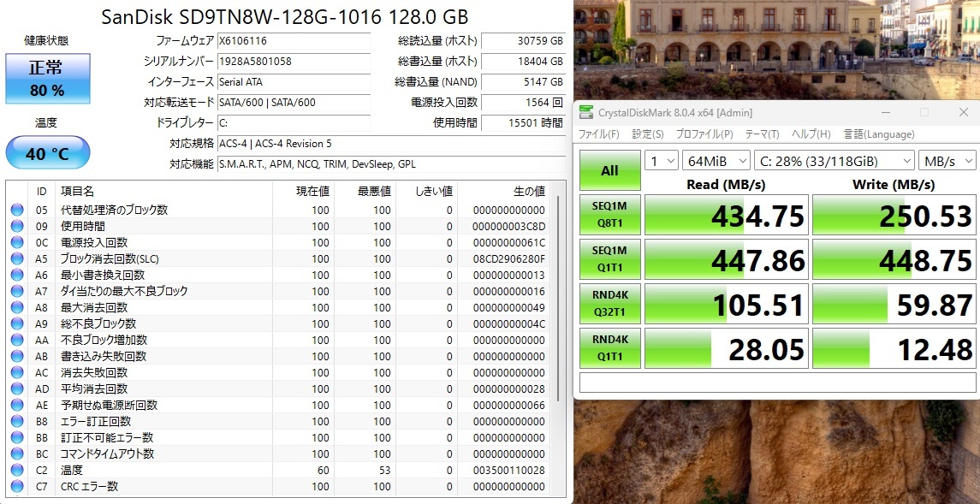Click the power-on hours value 15501 時間
The width and height of the screenshot is (980, 504).
(524, 123)
